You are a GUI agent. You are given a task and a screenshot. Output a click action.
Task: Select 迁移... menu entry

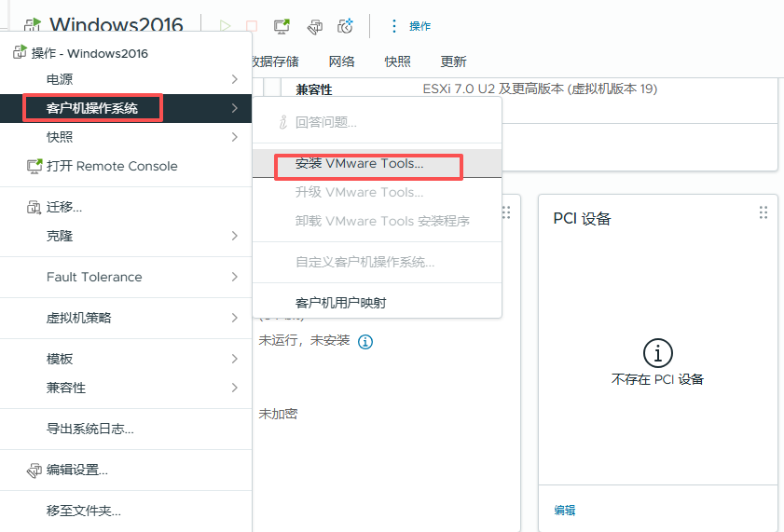point(126,207)
